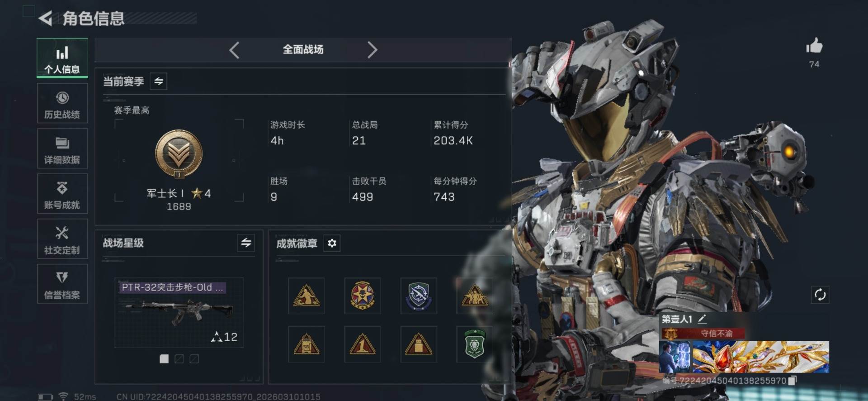Copy the player ID number icon
The image size is (868, 401).
pyautogui.click(x=792, y=381)
